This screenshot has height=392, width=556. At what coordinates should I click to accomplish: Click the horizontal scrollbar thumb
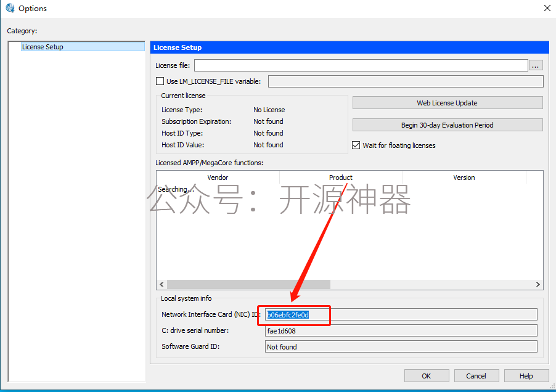tap(248, 284)
